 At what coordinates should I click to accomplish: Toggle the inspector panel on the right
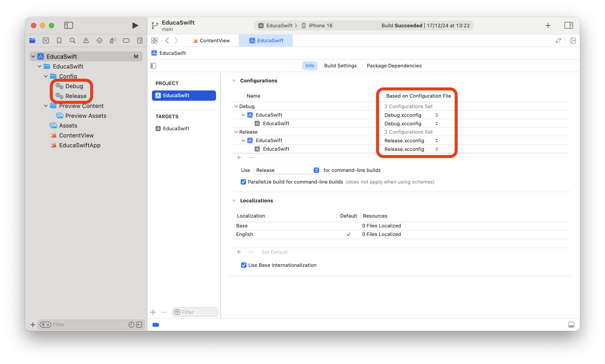click(x=568, y=25)
